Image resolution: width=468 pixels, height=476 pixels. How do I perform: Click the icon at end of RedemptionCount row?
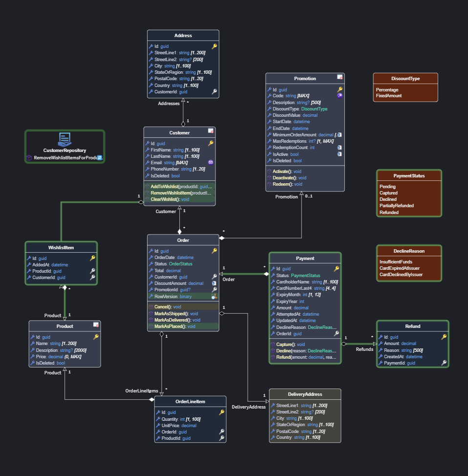[x=340, y=148]
